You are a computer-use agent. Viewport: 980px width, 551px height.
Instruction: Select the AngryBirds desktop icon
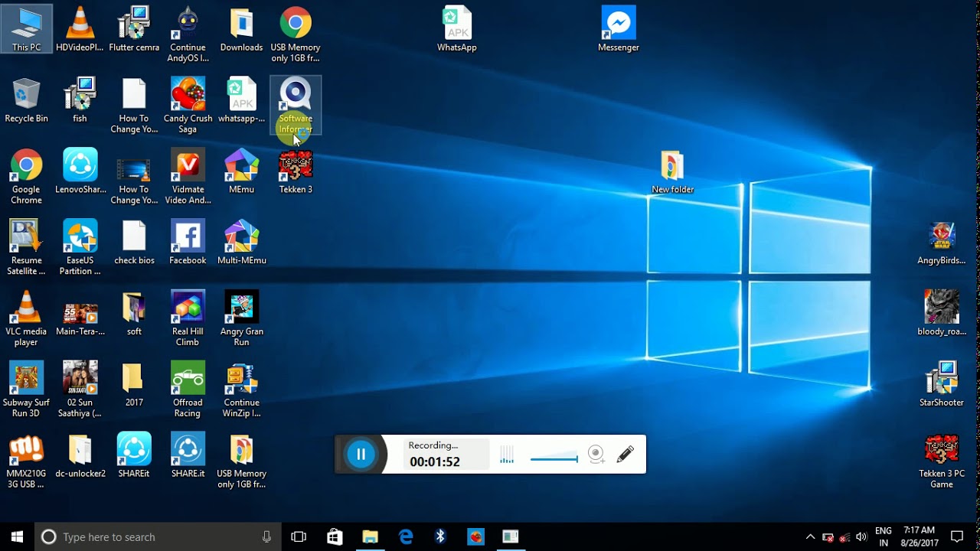[942, 243]
